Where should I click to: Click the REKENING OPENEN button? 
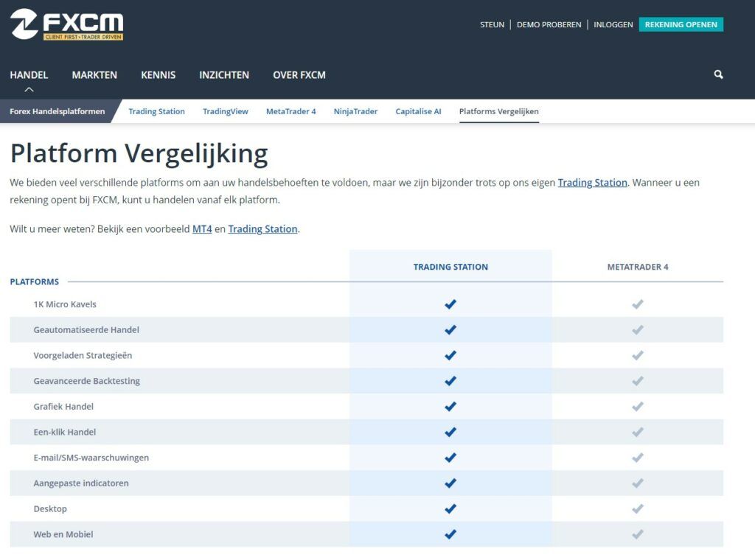(x=681, y=24)
